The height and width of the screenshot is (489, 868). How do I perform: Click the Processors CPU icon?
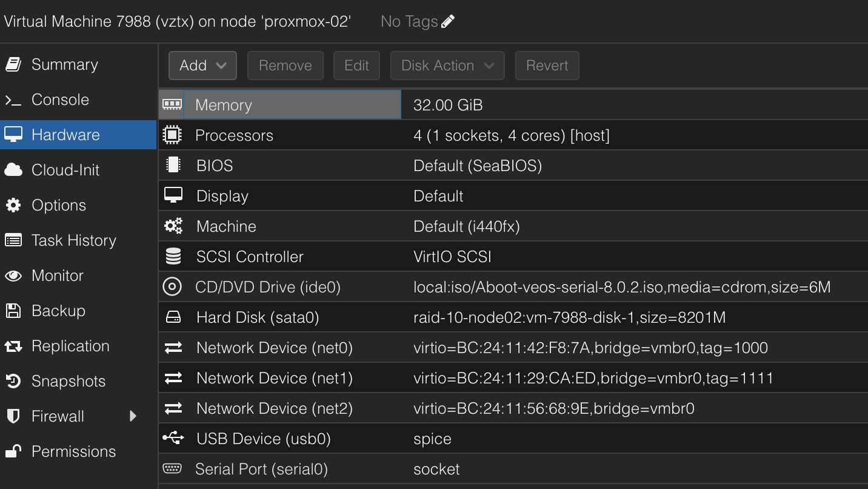[x=173, y=135]
